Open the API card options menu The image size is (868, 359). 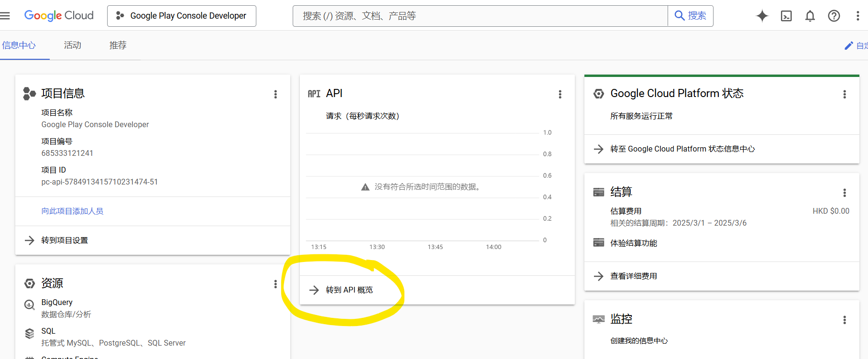560,94
